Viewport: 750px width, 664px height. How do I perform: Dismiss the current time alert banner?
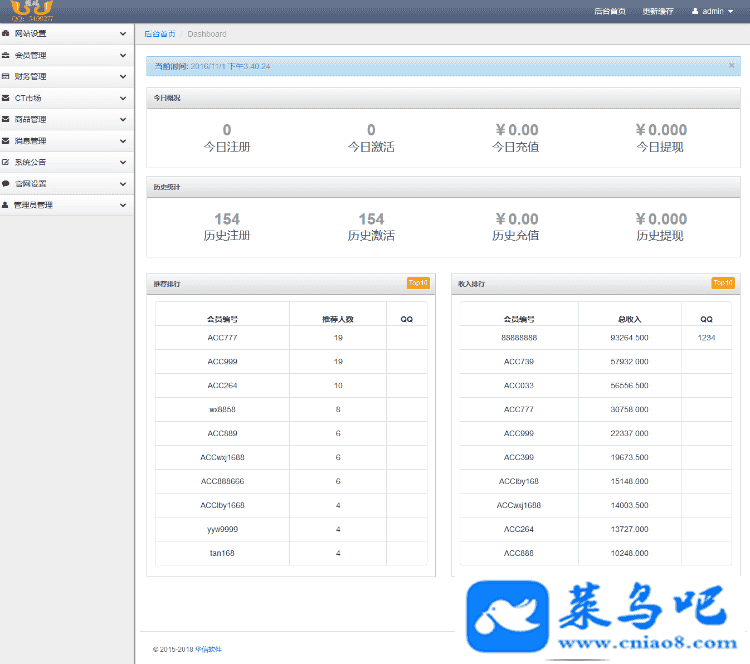point(731,65)
